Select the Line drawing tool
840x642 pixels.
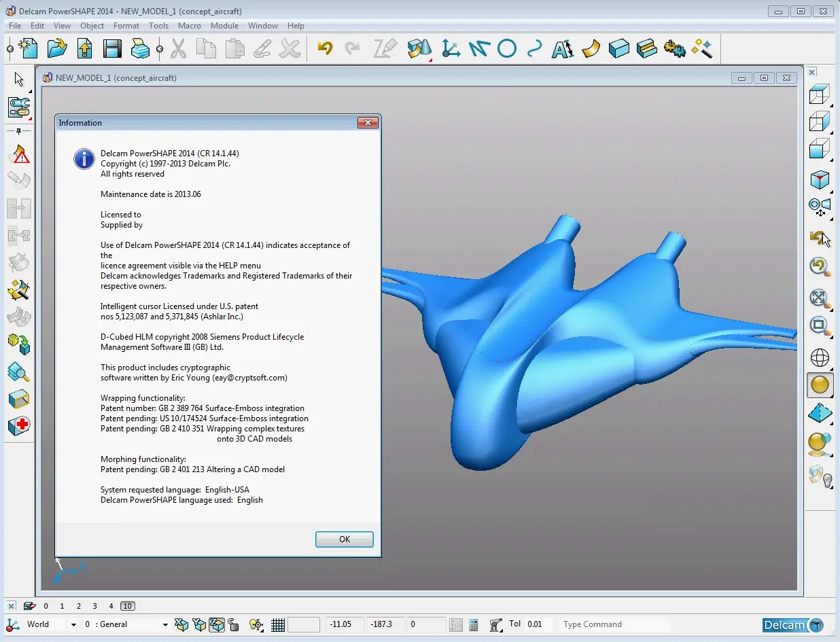pos(478,48)
